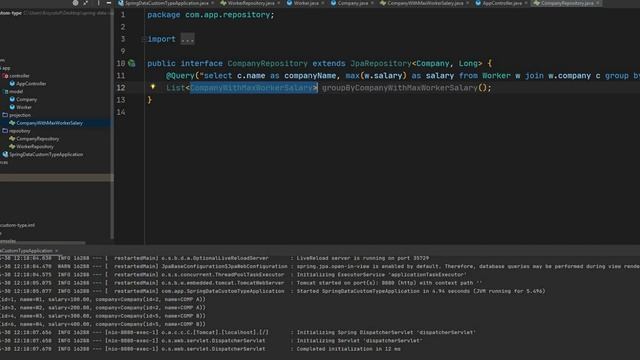Click the Worker.java tab class icon
Image resolution: width=640 pixels, height=360 pixels.
(289, 3)
